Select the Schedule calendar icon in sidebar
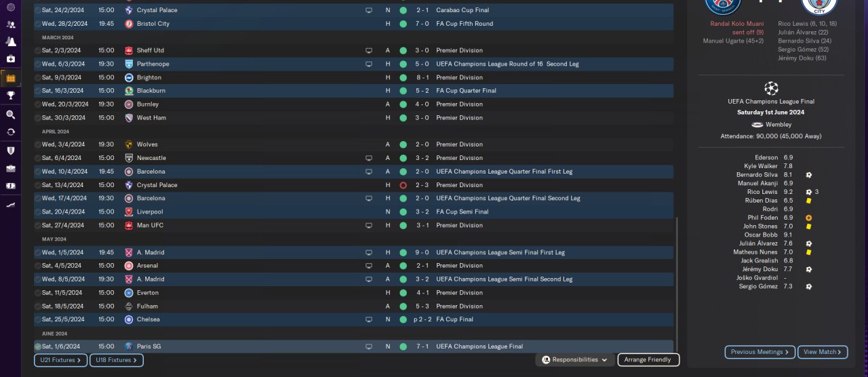Image resolution: width=868 pixels, height=377 pixels. (x=10, y=78)
